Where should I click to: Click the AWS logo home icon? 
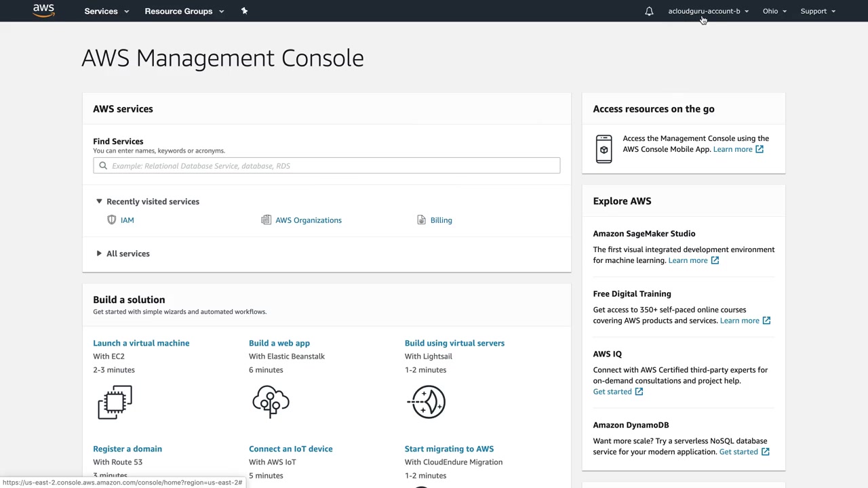(x=43, y=11)
